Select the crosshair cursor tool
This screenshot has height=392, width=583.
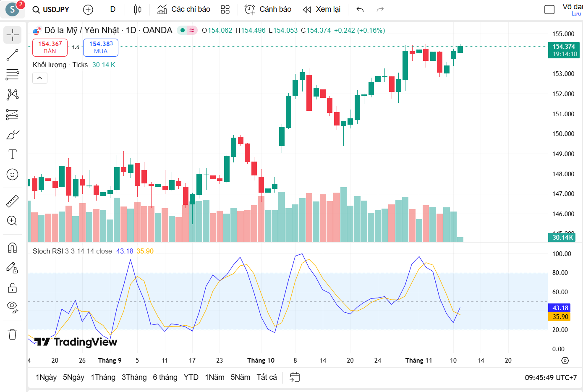click(12, 35)
